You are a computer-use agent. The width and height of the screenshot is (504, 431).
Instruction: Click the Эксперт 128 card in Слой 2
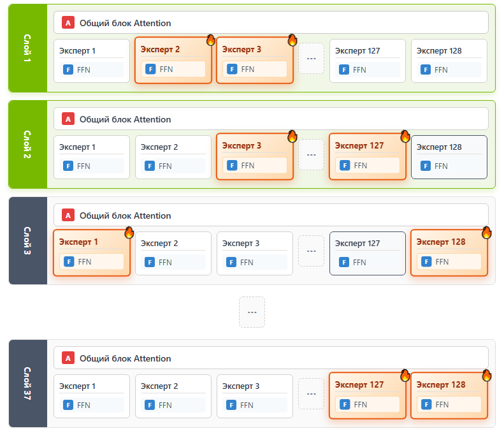coord(449,157)
